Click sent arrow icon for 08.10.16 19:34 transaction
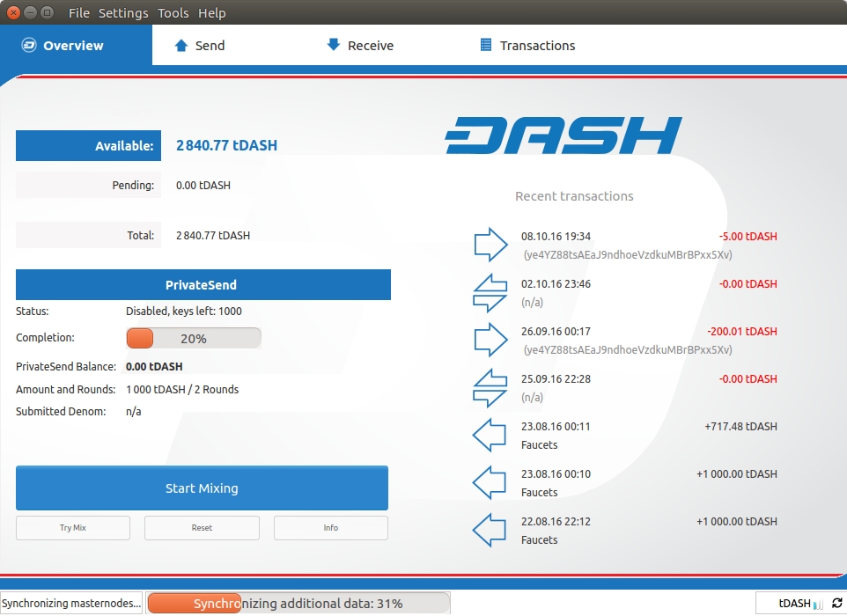This screenshot has width=847, height=616. 490,245
